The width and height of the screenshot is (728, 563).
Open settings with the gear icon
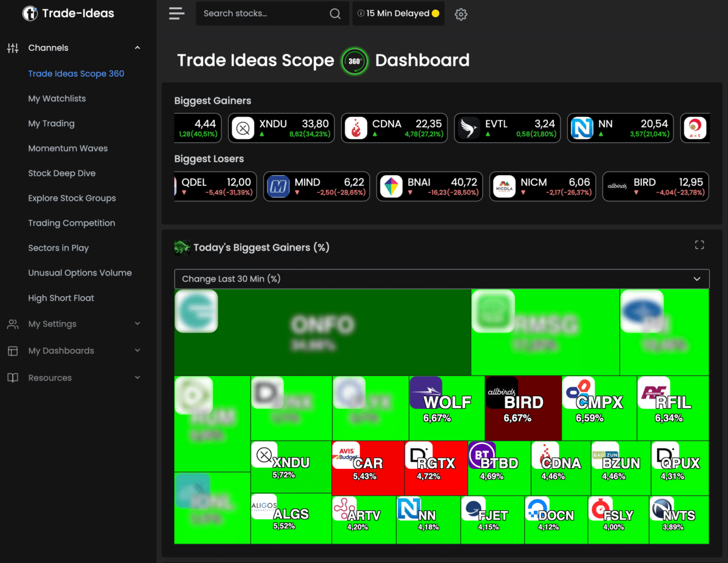pos(460,13)
